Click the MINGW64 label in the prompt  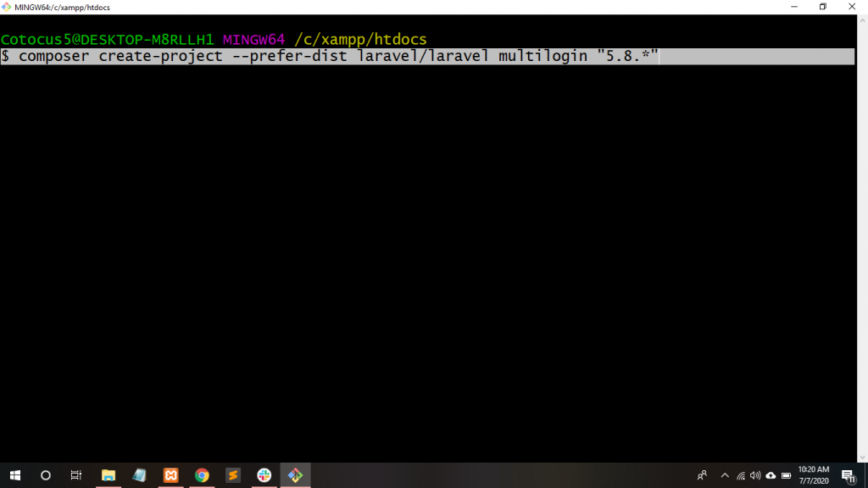click(253, 39)
